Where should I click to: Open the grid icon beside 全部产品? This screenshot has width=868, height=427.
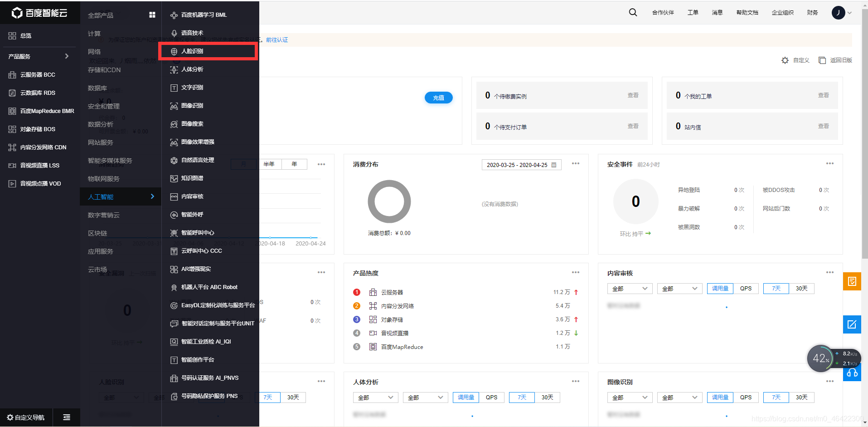click(x=152, y=15)
